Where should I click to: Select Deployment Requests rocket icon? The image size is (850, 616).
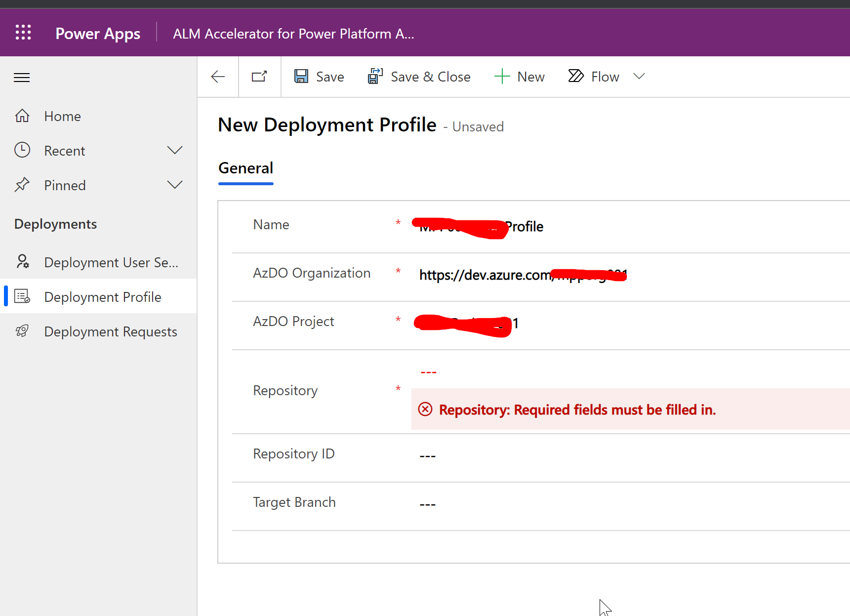[x=22, y=331]
